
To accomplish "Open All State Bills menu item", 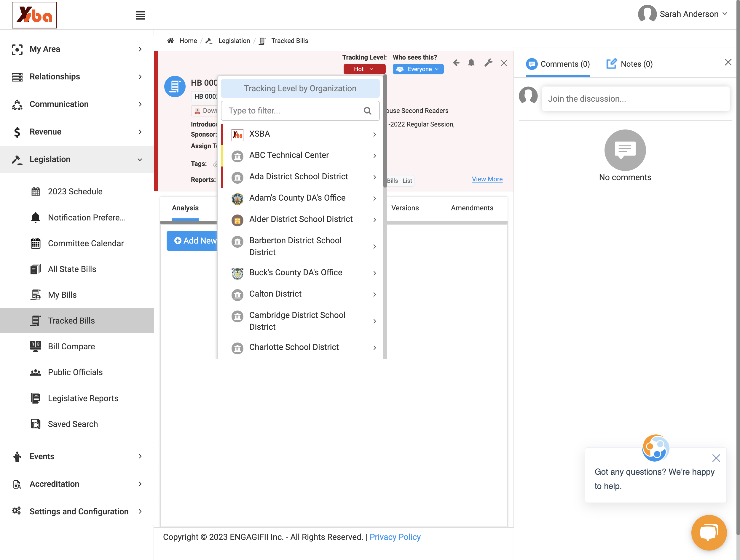I will [x=77, y=269].
